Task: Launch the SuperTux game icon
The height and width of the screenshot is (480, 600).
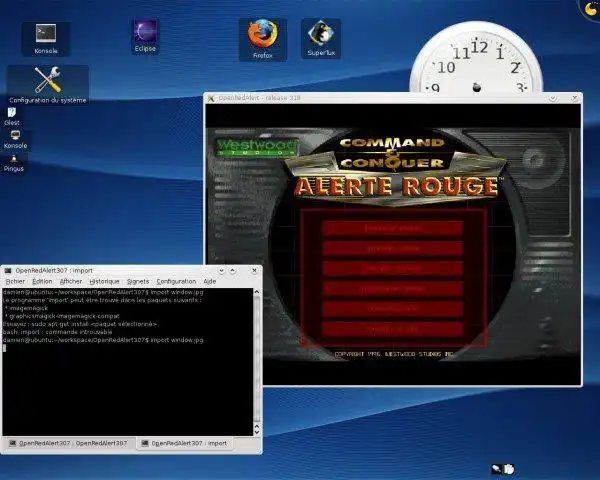Action: pos(321,38)
